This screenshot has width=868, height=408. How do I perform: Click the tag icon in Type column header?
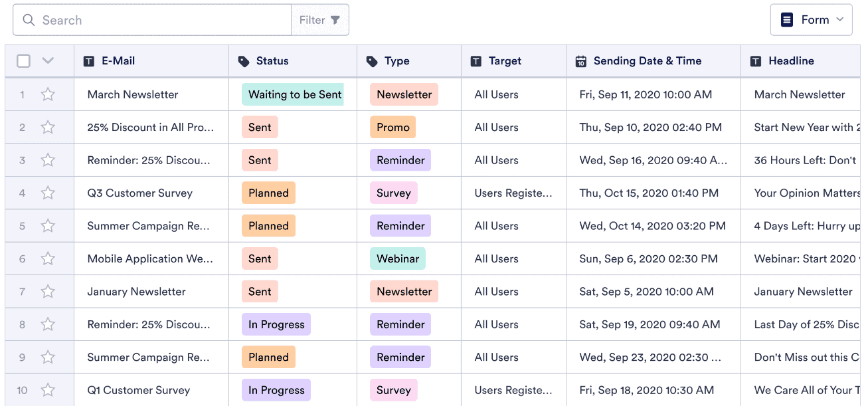click(x=372, y=61)
